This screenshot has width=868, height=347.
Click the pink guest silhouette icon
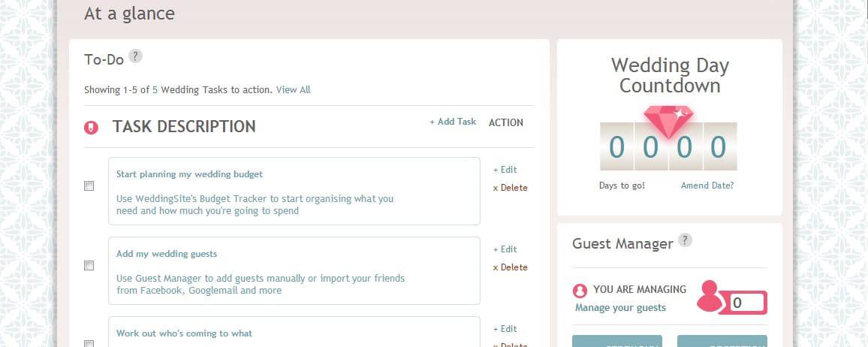[710, 296]
